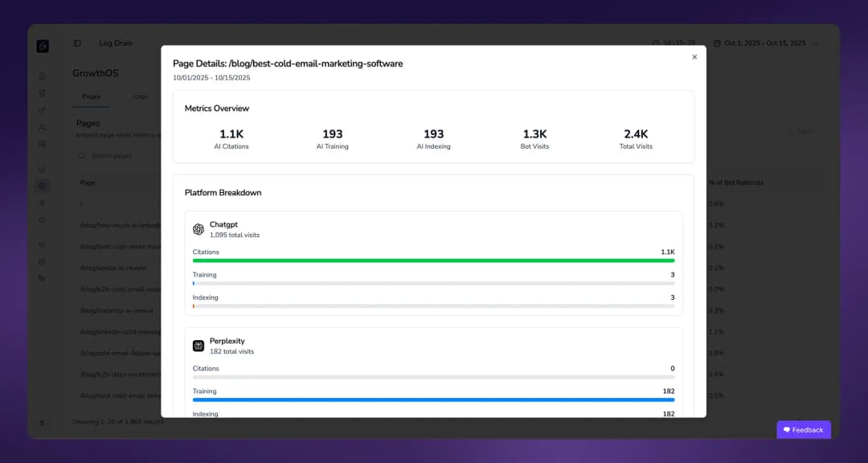Switch to the Pages tab

(91, 96)
